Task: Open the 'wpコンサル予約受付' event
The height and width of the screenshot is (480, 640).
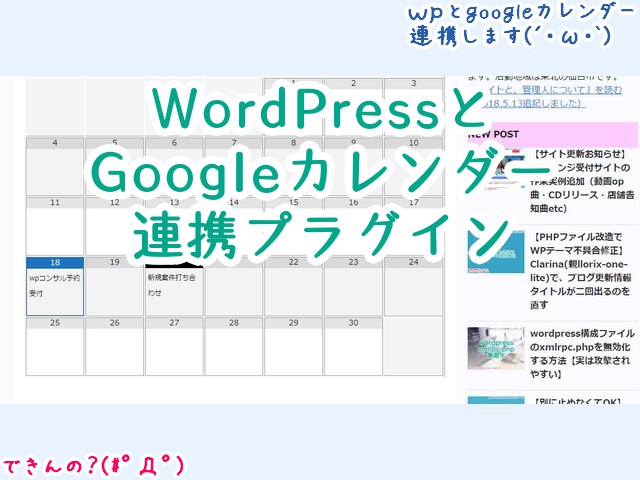Action: (54, 286)
